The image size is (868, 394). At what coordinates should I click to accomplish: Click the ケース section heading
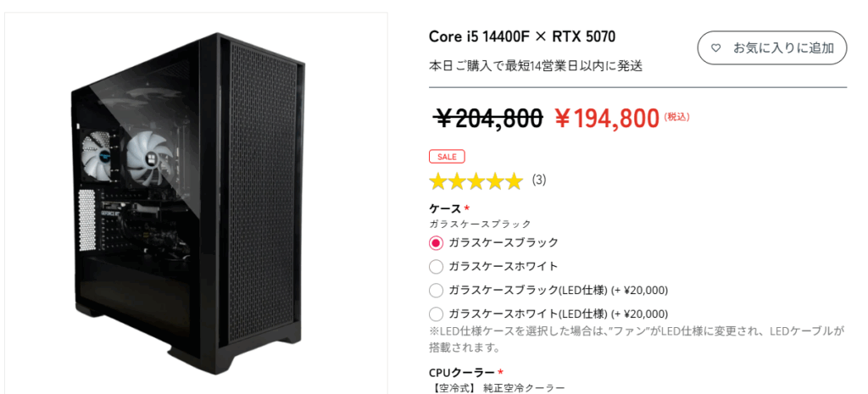click(445, 208)
